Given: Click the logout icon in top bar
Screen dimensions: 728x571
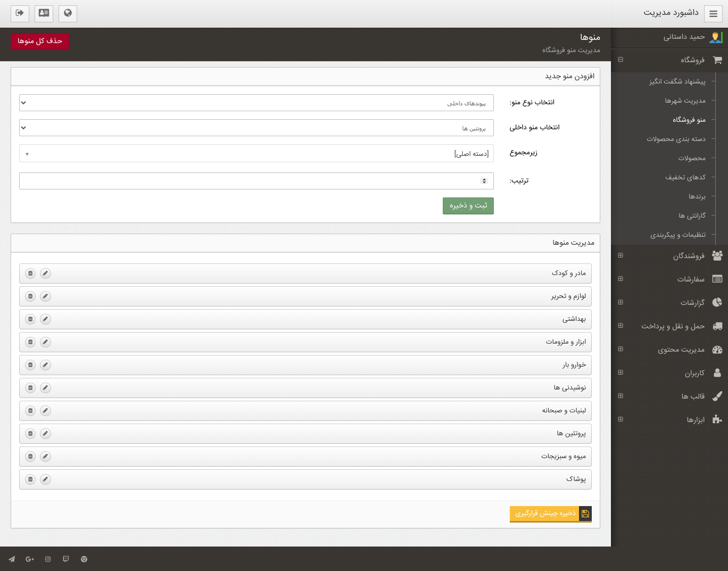Looking at the screenshot, I should [20, 13].
